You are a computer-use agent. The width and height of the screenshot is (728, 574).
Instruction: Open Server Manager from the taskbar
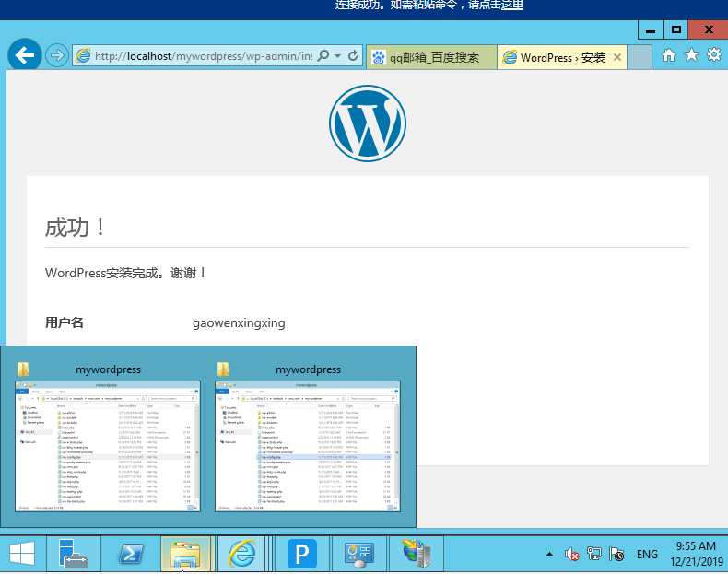coord(74,554)
